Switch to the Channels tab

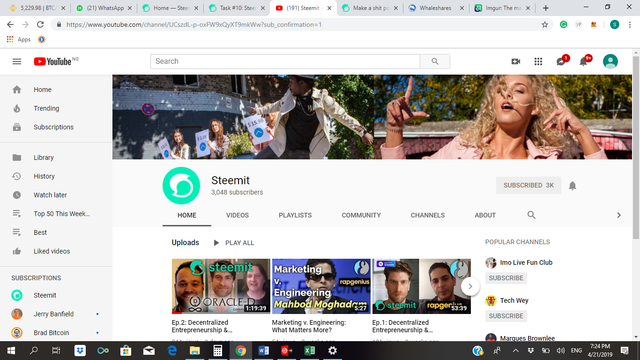click(427, 215)
